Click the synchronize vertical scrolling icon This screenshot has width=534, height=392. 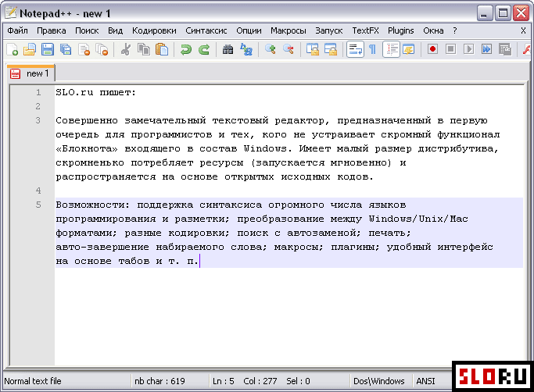click(x=313, y=49)
